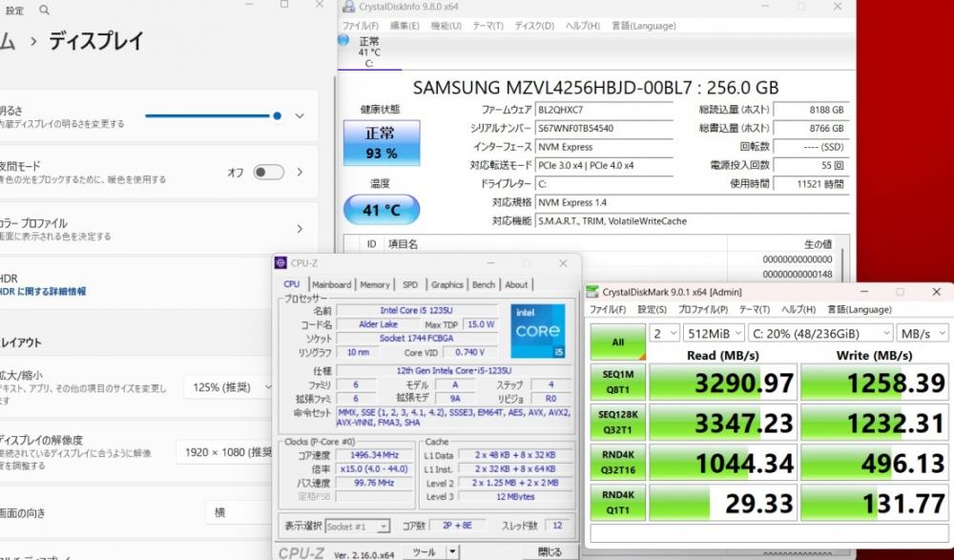Click the 41 °C temperature button
Viewport: 954px width, 560px height.
pos(382,209)
